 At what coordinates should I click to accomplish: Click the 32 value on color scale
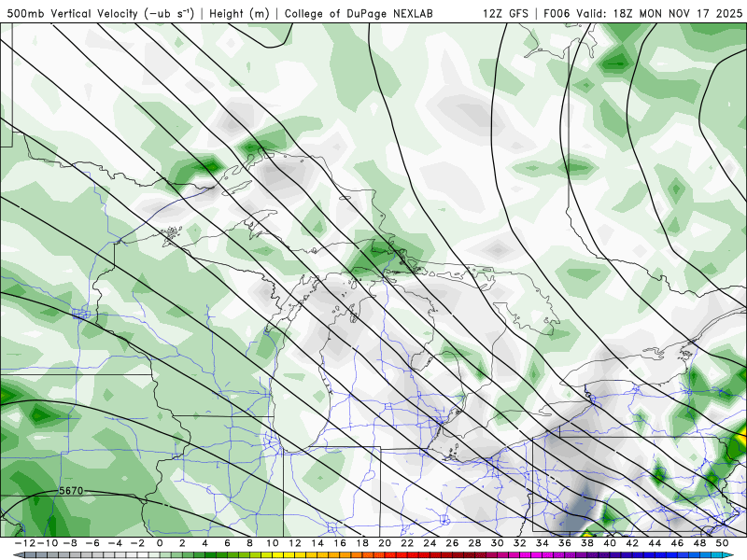click(x=520, y=543)
